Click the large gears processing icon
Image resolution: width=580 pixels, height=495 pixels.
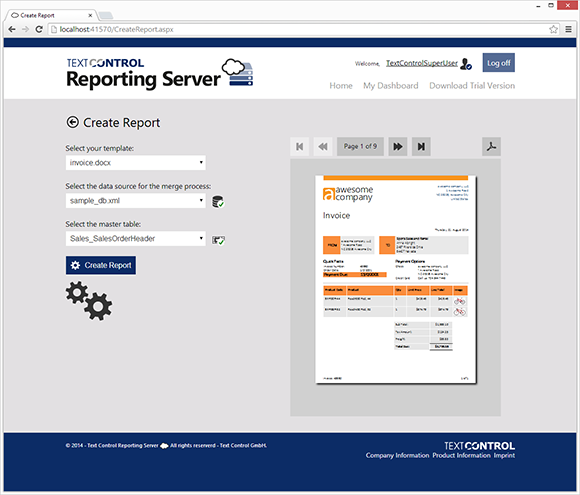89,300
